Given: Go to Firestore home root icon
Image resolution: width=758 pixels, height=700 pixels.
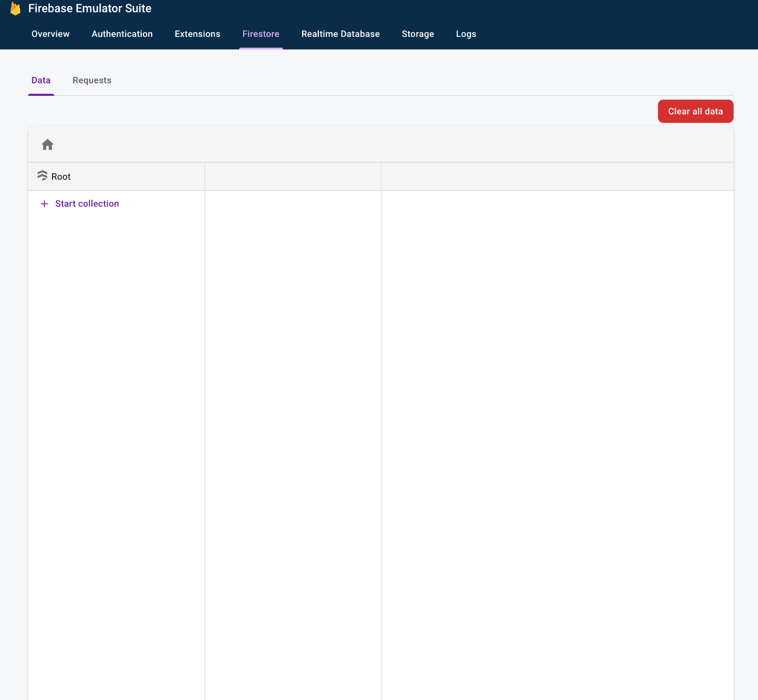Looking at the screenshot, I should pos(48,145).
